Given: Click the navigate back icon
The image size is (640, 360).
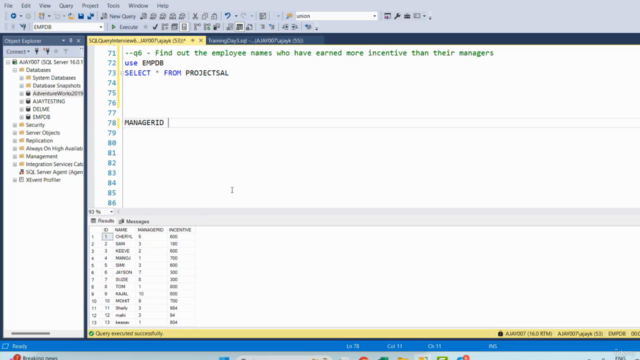Looking at the screenshot, I should coord(13,16).
